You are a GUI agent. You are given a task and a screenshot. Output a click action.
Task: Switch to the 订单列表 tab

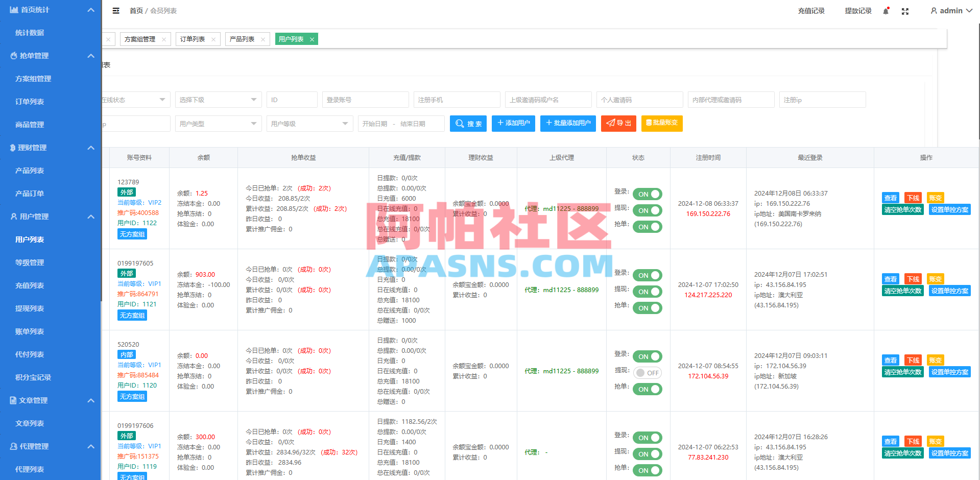coord(193,39)
